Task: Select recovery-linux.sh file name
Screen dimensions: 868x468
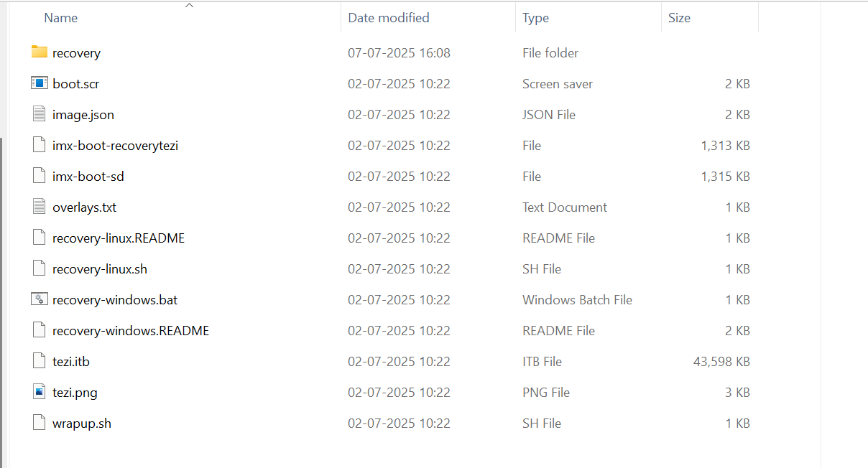Action: tap(100, 268)
